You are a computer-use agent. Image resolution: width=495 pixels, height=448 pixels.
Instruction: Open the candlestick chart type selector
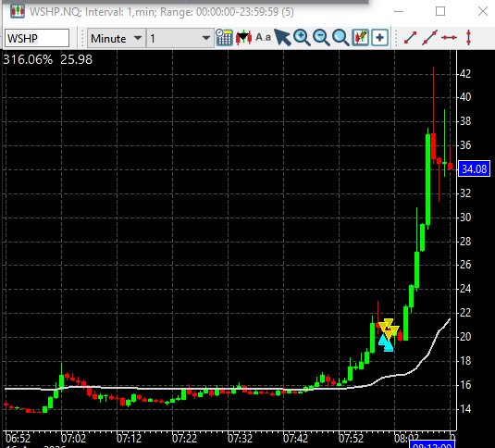coord(243,38)
